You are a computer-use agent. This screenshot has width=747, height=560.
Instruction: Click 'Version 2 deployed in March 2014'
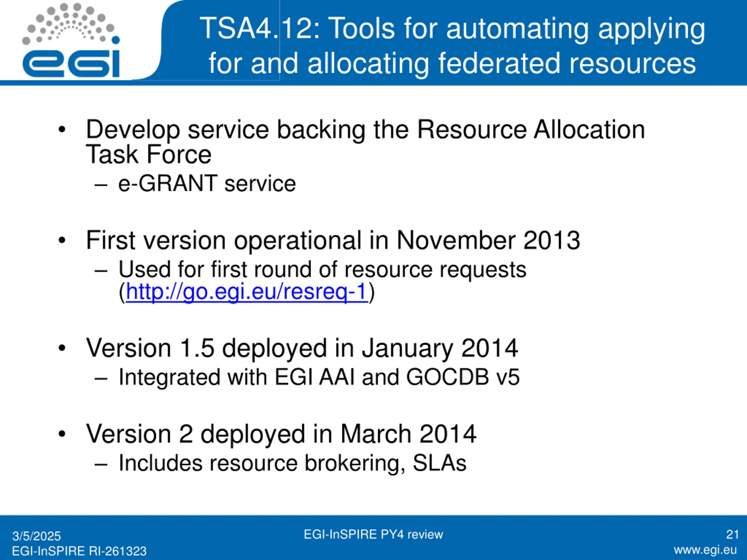[281, 434]
